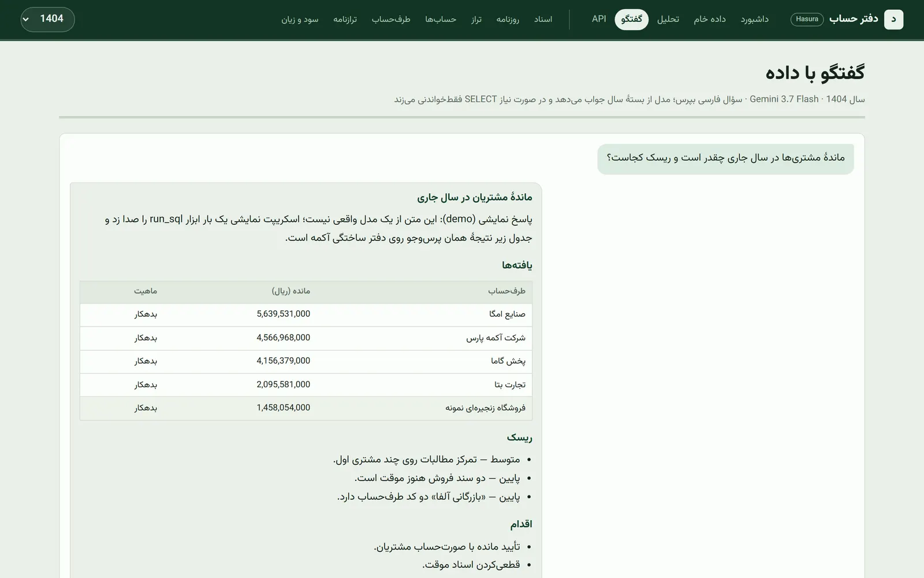Open روزنامه journal link
The image size is (924, 578).
[508, 19]
